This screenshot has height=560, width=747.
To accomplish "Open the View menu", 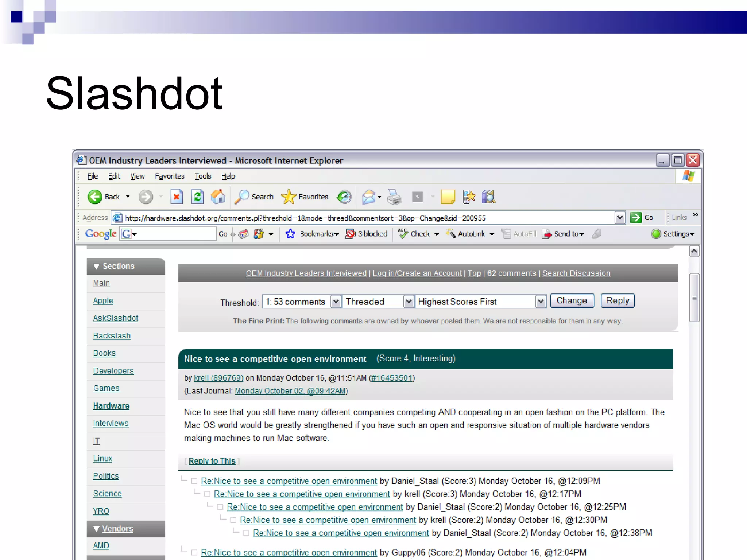I will (x=138, y=176).
